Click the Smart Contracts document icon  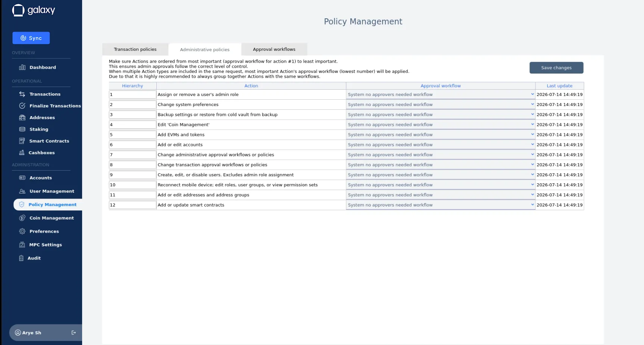coord(22,141)
